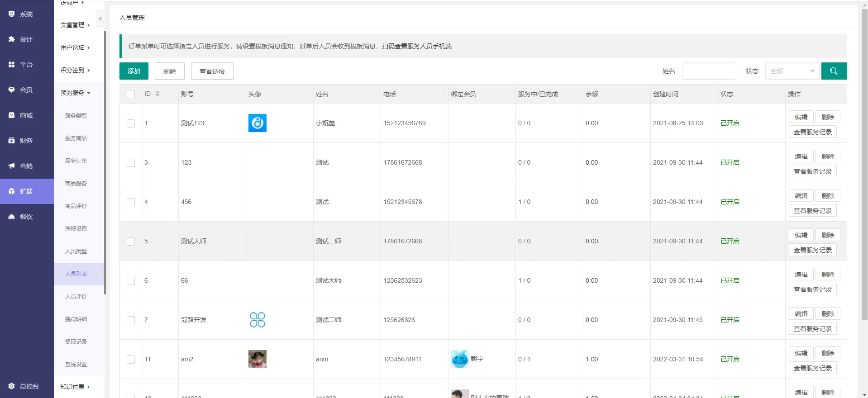Screen dimensions: 868x398
Task: Expand the 知识付费 menu group
Action: click(x=75, y=387)
